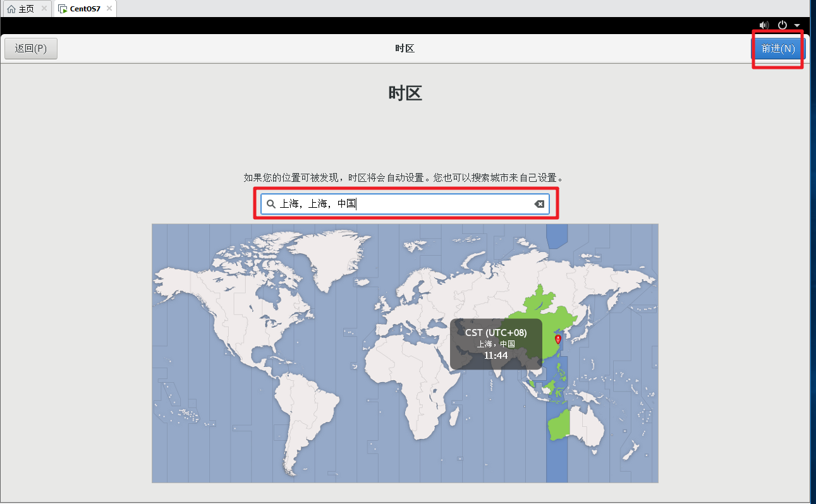This screenshot has height=504, width=816.
Task: Click the 返回(P) button
Action: pyautogui.click(x=31, y=49)
